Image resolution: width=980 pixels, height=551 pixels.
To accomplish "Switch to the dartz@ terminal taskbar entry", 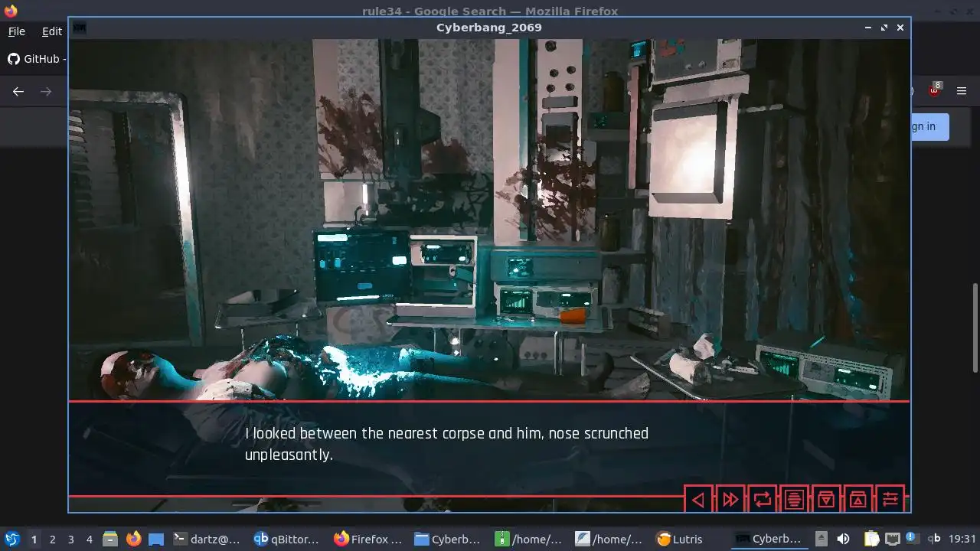I will [207, 540].
